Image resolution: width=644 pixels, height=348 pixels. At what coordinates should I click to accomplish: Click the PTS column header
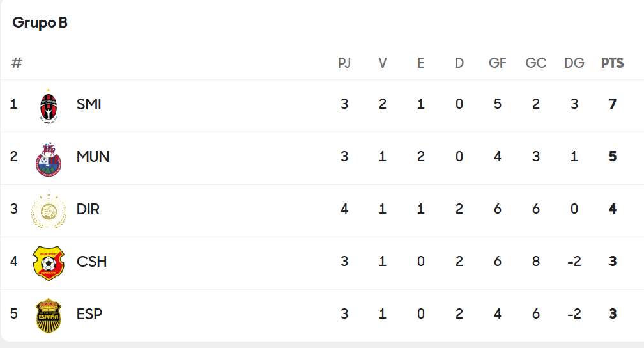pyautogui.click(x=612, y=63)
